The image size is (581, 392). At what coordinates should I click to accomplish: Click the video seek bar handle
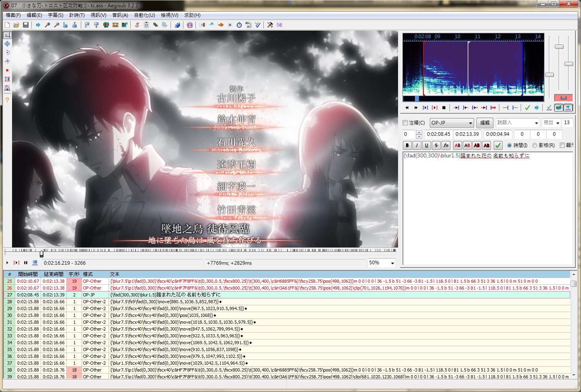pos(41,253)
